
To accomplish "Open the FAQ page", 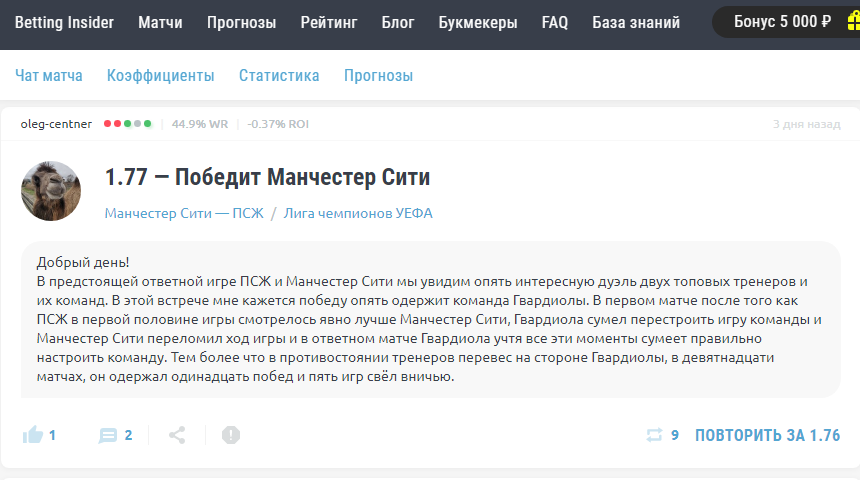I will pos(555,22).
